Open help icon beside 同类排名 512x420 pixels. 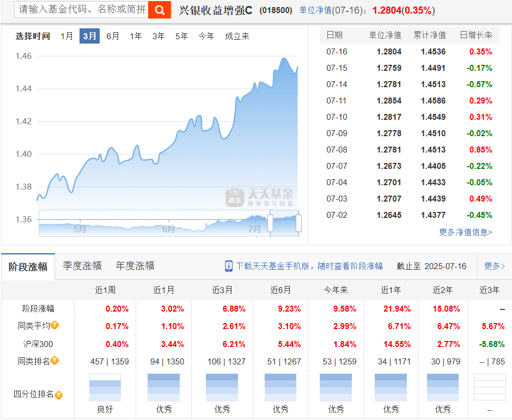click(55, 361)
